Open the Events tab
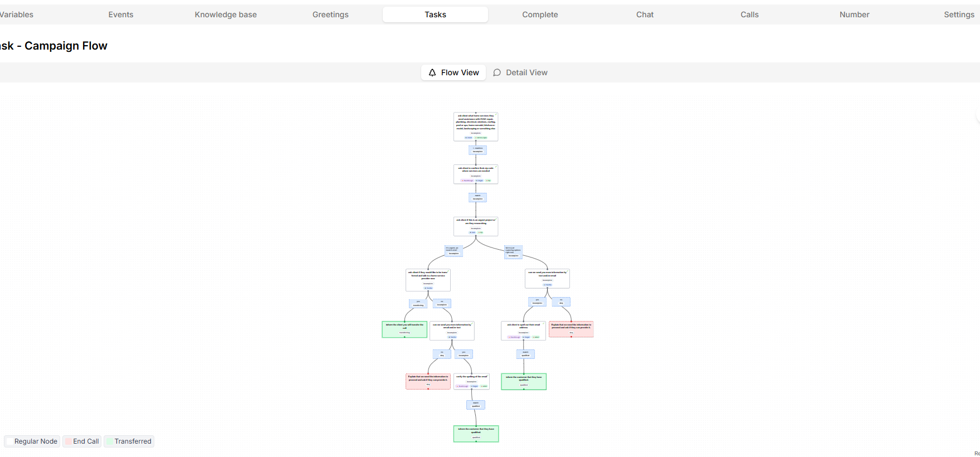This screenshot has height=457, width=980. click(x=121, y=14)
